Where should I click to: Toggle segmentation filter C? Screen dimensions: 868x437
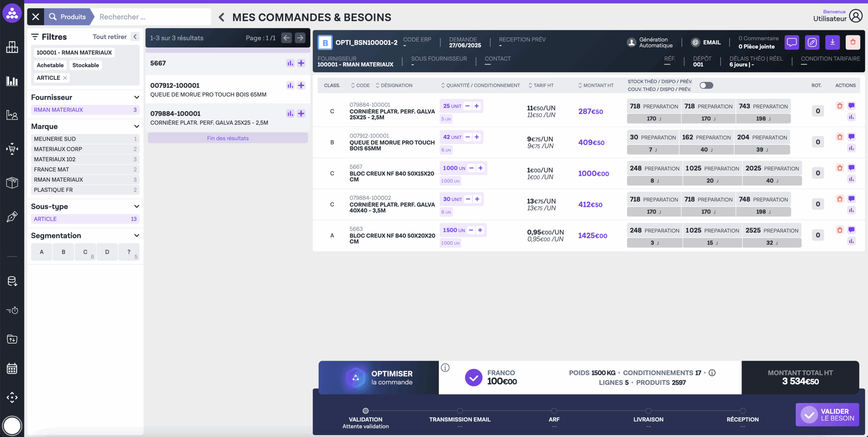(85, 252)
